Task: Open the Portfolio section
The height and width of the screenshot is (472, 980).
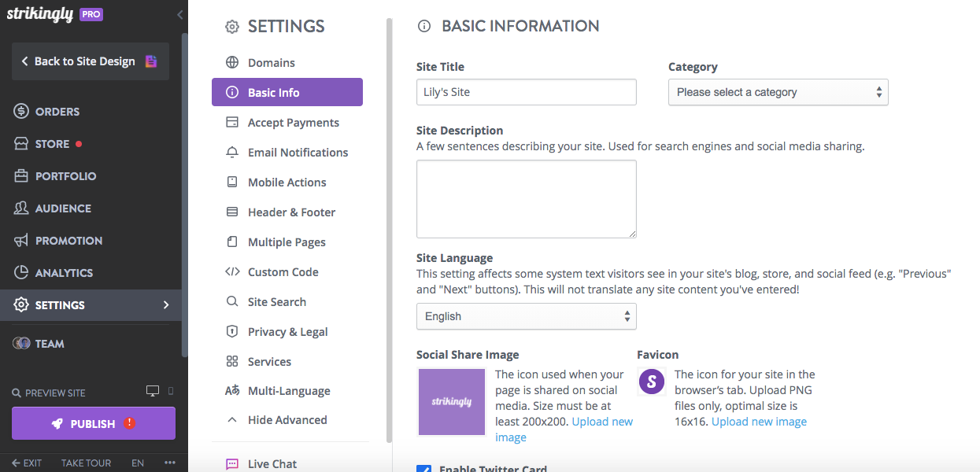Action: coord(21,175)
